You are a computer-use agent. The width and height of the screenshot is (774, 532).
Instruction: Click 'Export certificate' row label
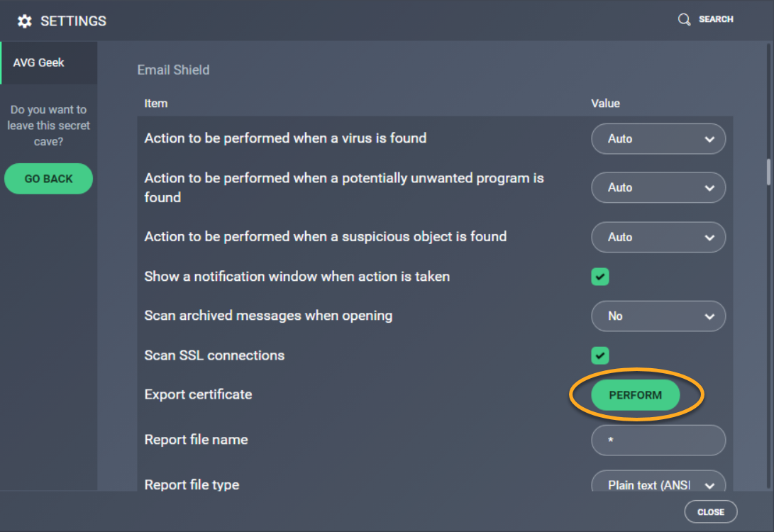click(198, 395)
